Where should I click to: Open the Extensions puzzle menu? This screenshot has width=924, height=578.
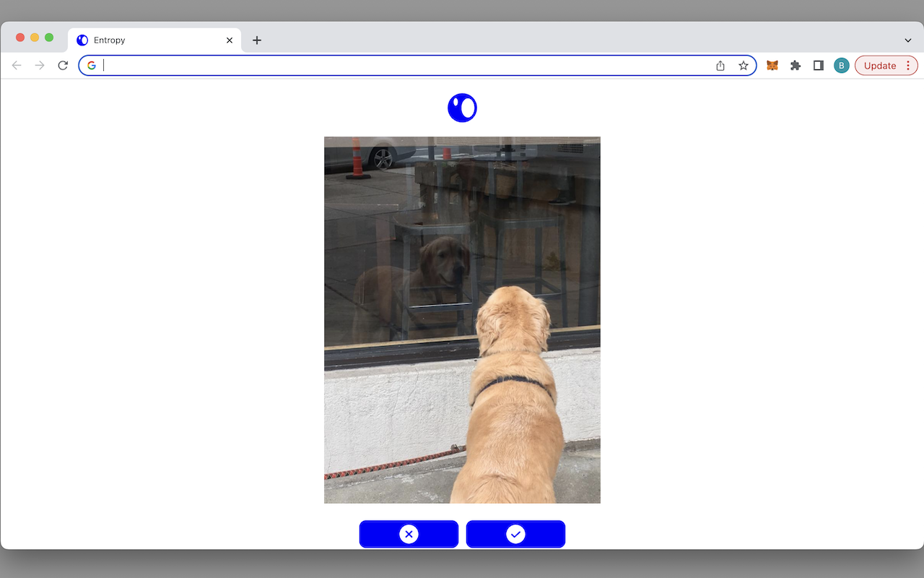pos(796,66)
